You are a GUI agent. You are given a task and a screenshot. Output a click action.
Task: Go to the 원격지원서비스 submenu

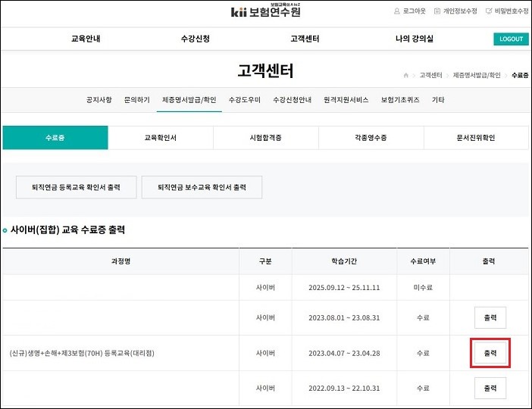(346, 100)
